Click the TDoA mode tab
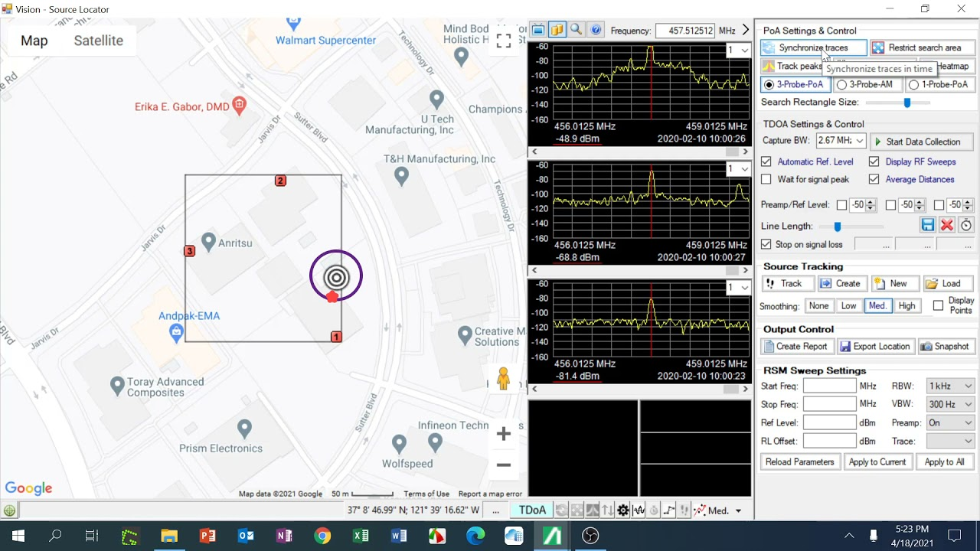Viewport: 980px width, 551px height. (x=532, y=510)
